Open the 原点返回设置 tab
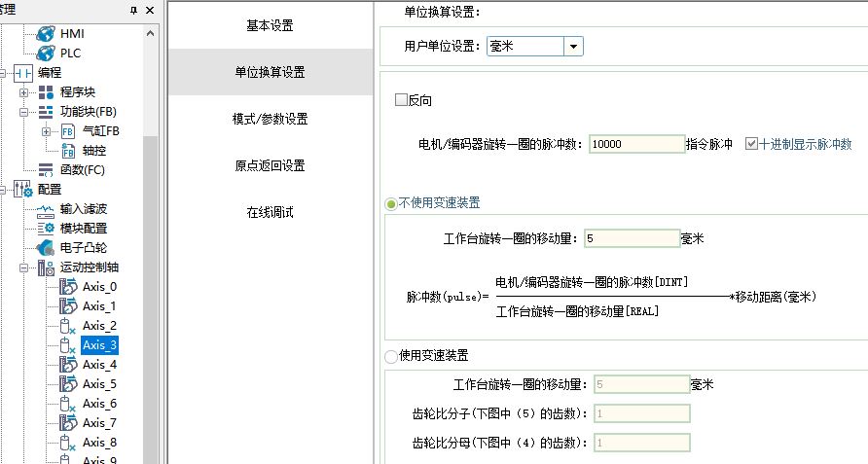The height and width of the screenshot is (464, 868). [270, 165]
